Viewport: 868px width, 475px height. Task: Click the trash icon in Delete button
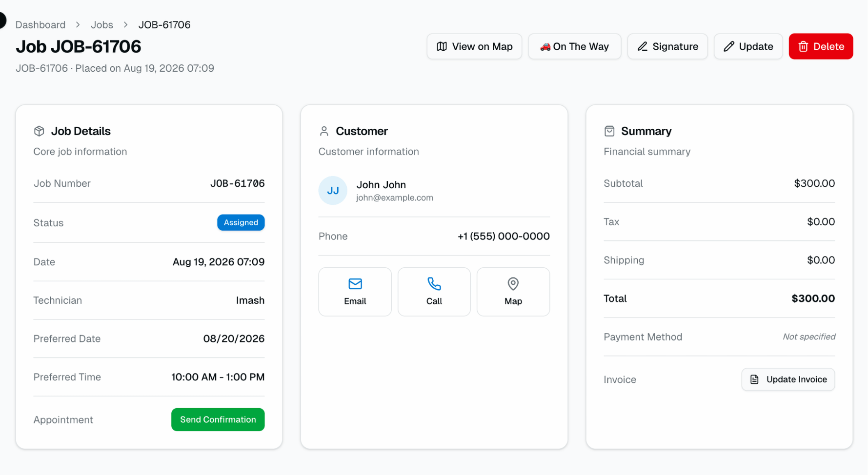click(x=803, y=46)
